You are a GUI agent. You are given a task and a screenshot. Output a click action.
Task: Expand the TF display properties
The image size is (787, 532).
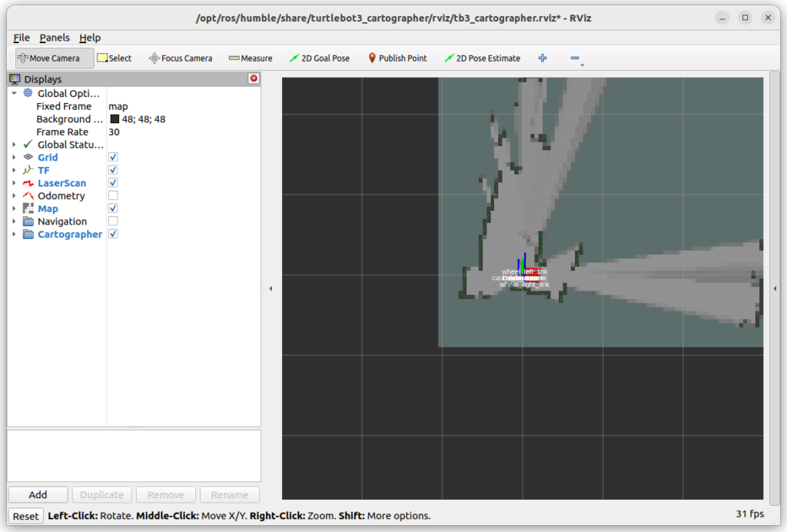pyautogui.click(x=14, y=170)
